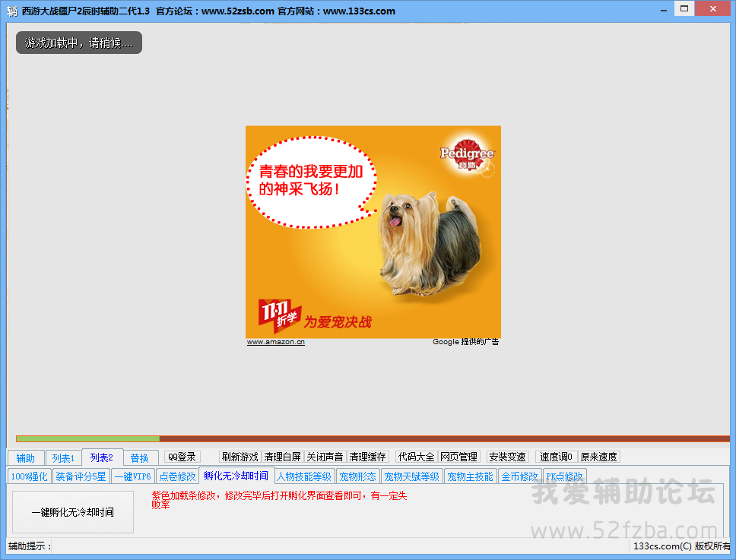
Task: Select the 列表2 tab
Action: pos(102,457)
